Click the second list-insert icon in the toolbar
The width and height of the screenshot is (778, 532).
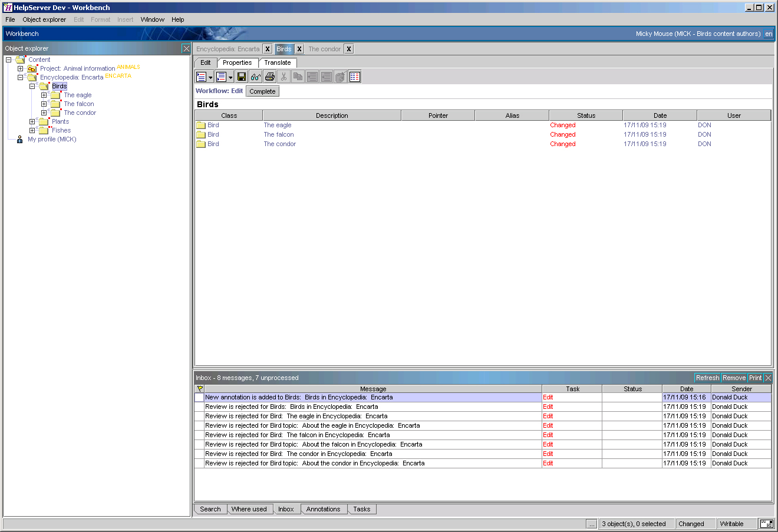tap(221, 77)
